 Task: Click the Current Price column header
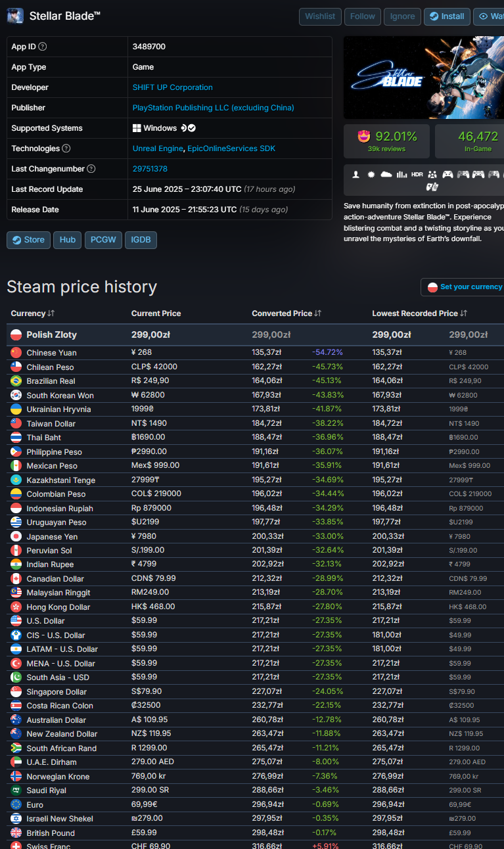156,313
